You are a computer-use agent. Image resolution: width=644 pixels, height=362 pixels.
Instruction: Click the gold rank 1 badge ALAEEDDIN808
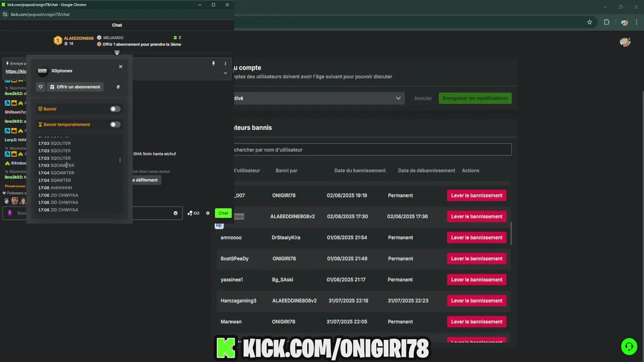(x=58, y=40)
